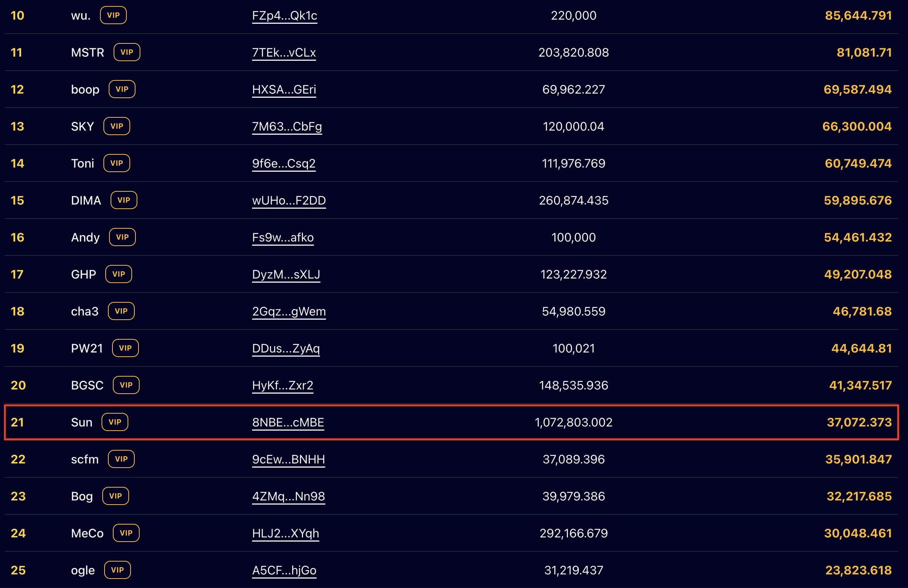Click the VIP badge next to PW21

click(x=125, y=348)
